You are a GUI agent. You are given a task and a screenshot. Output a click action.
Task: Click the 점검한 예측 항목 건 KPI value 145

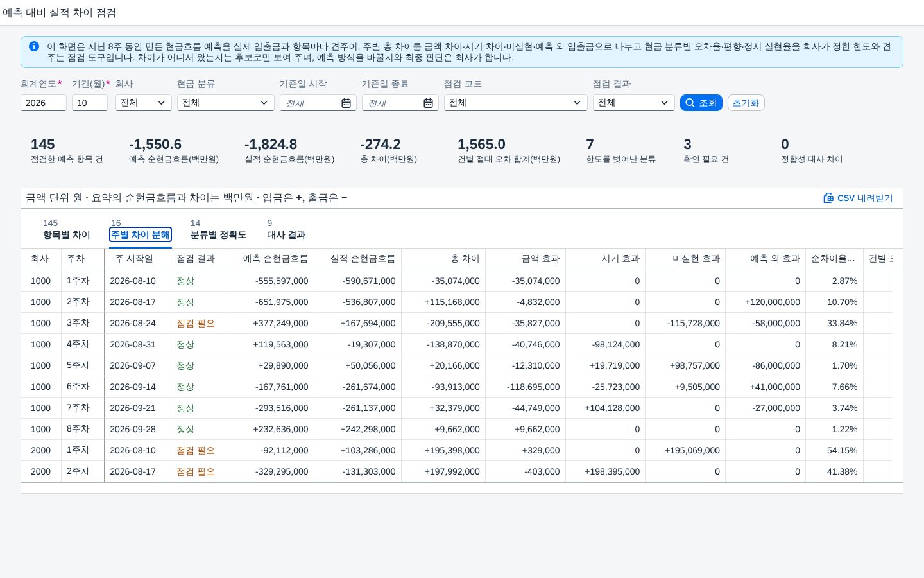point(43,144)
